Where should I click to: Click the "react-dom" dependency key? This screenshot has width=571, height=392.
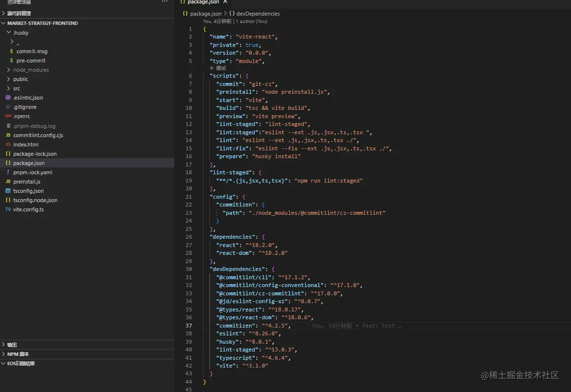pyautogui.click(x=234, y=253)
